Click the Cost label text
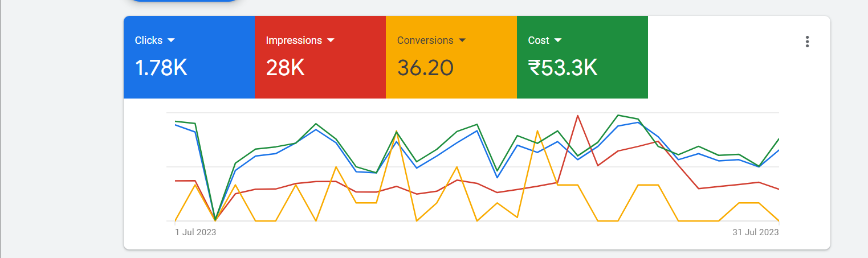Screen dimensions: 868x258 click(539, 40)
